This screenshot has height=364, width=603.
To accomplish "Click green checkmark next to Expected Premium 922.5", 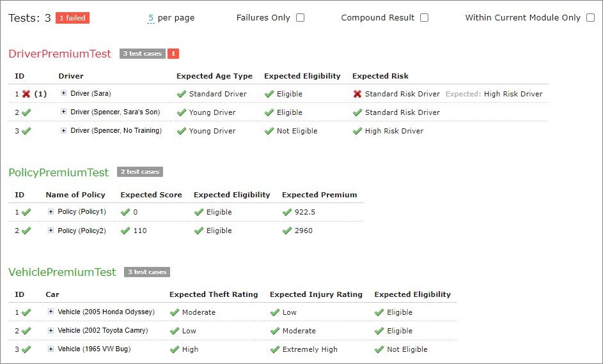I will tap(287, 212).
